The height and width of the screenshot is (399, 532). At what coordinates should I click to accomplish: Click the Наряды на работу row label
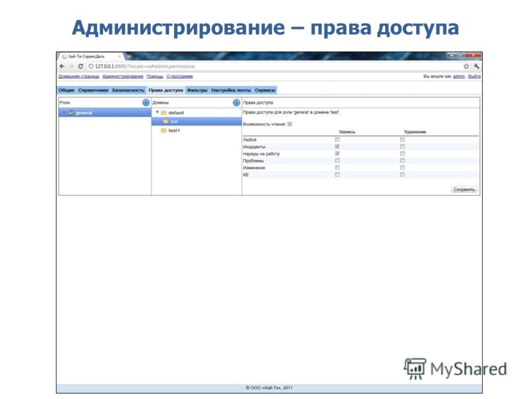click(261, 154)
